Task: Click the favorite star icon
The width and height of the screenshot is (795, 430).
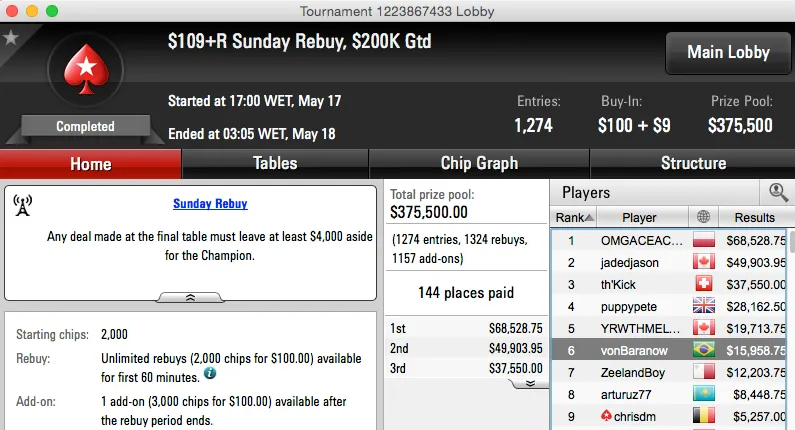Action: (x=11, y=38)
